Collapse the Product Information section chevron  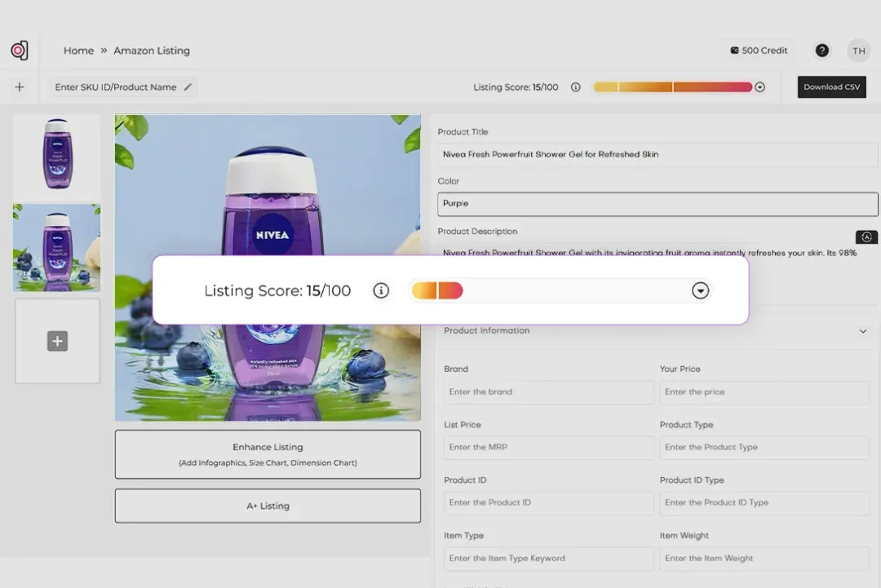[863, 331]
